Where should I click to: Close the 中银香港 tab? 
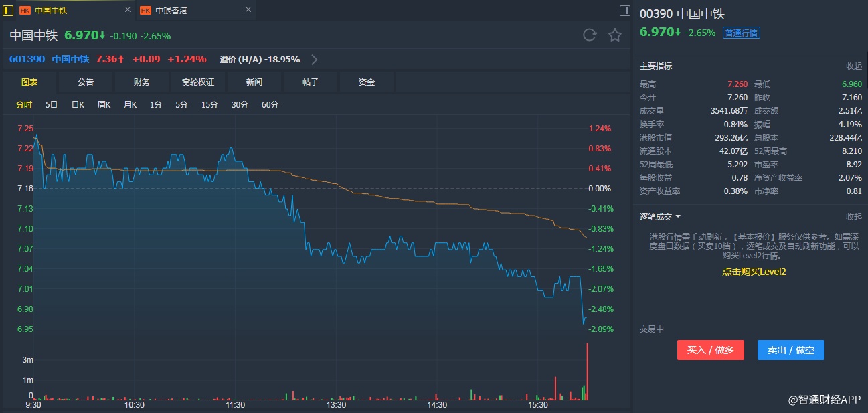[248, 10]
